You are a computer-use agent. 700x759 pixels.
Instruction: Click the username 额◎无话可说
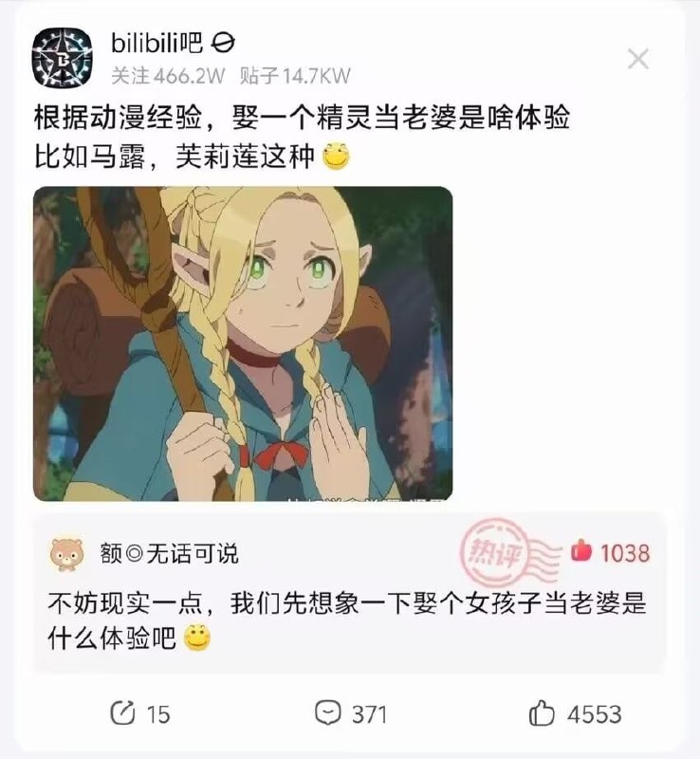click(170, 554)
